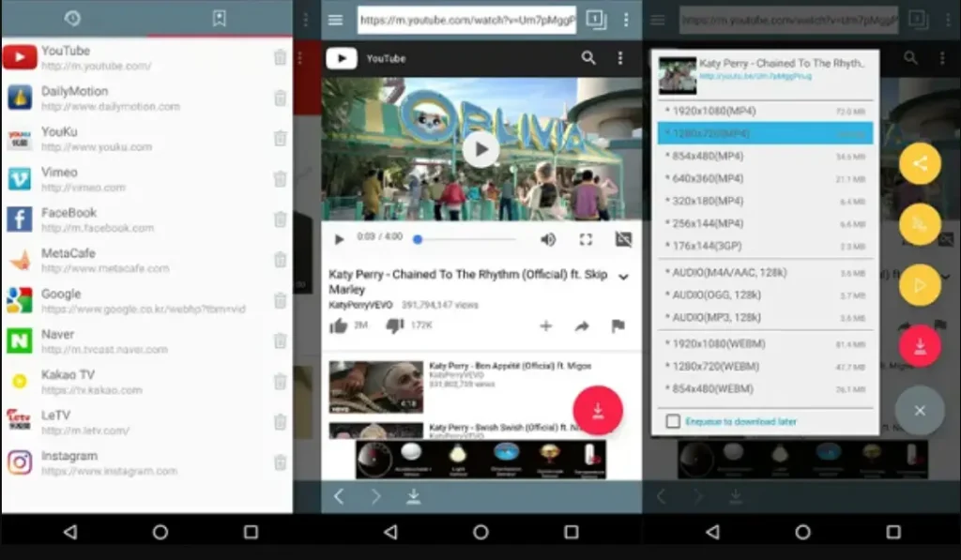
Task: Go forward using the bottom right arrow
Action: (x=376, y=496)
